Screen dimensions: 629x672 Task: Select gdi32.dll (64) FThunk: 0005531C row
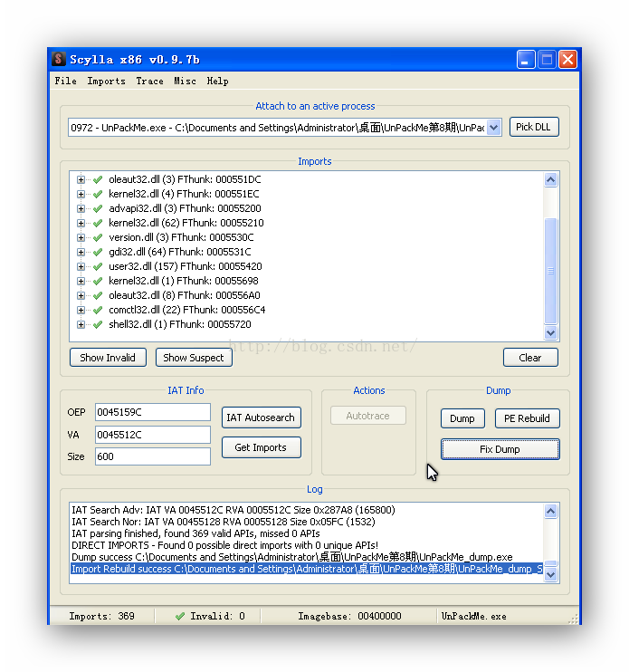tap(180, 252)
